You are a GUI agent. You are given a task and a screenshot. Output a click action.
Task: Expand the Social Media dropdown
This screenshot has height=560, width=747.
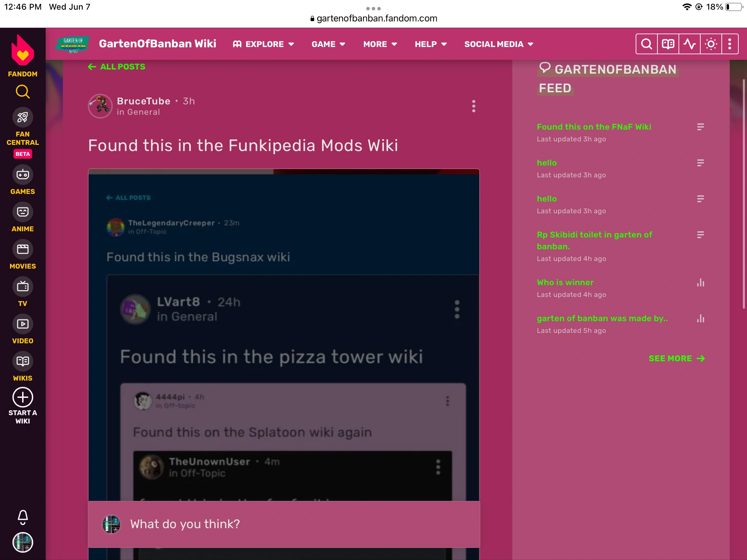[498, 44]
